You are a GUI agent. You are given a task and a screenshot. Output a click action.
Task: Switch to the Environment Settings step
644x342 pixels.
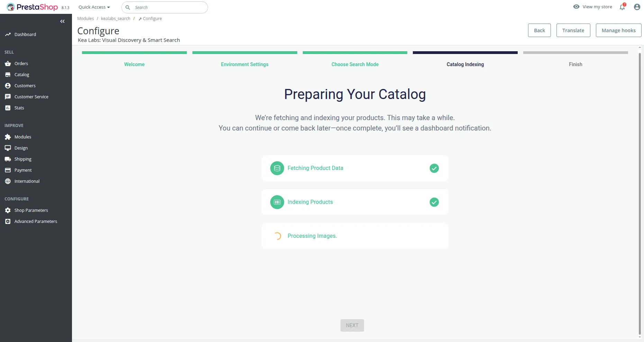(x=244, y=64)
